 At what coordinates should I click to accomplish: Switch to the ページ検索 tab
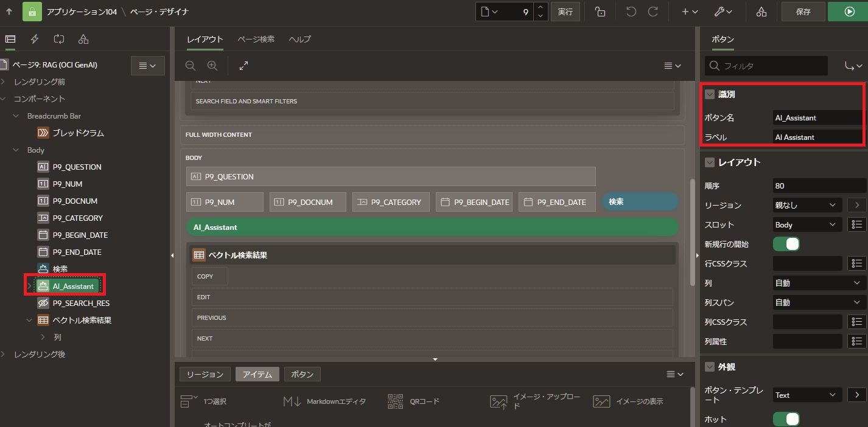256,39
